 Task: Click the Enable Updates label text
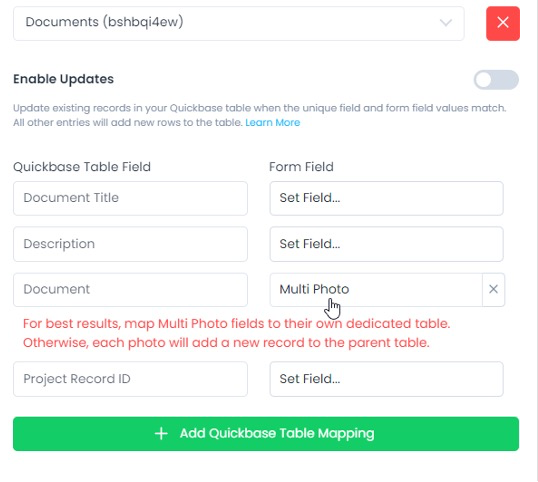(x=63, y=79)
